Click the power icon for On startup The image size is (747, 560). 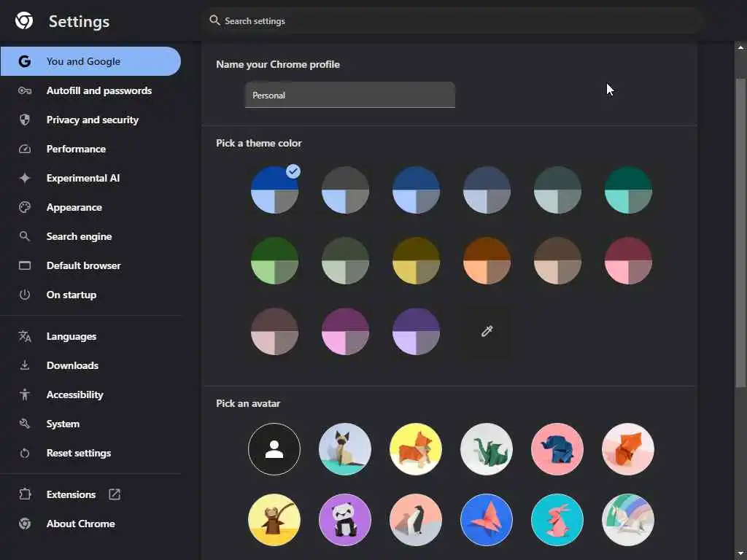(25, 295)
